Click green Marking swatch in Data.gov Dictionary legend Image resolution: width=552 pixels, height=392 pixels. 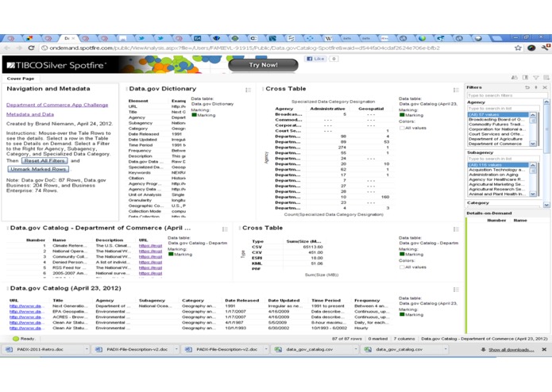coord(194,115)
